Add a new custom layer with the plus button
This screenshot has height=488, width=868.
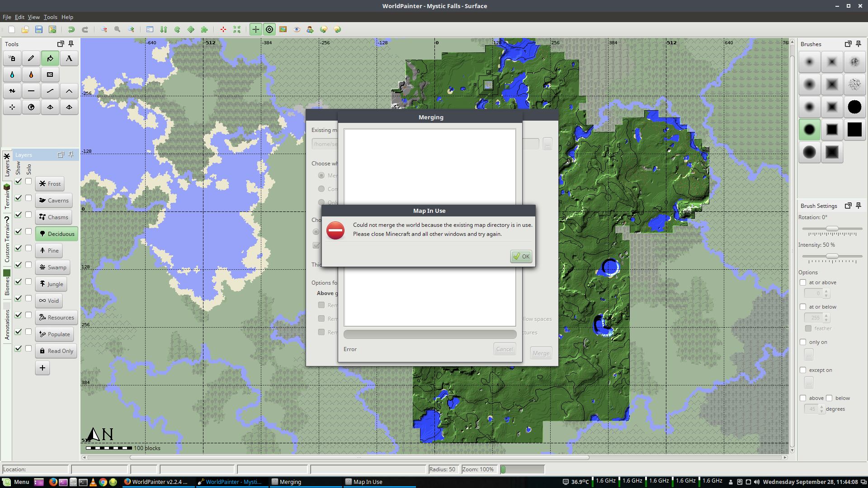(42, 368)
